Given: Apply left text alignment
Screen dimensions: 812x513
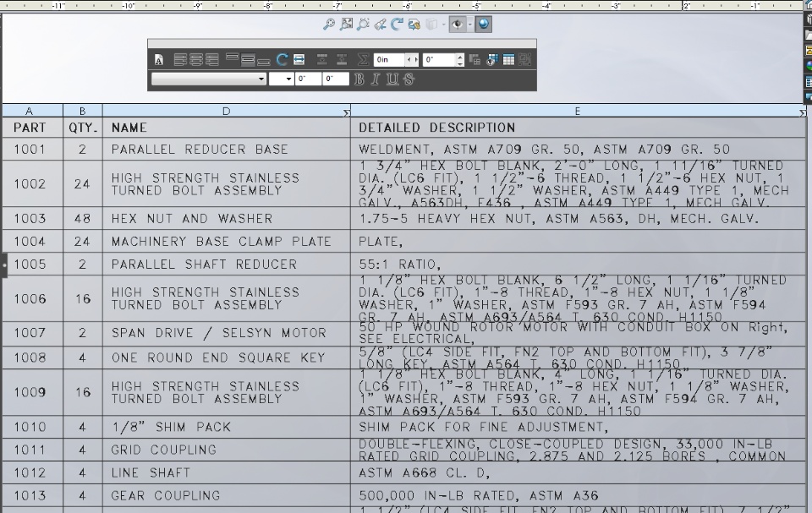Looking at the screenshot, I should pyautogui.click(x=180, y=60).
